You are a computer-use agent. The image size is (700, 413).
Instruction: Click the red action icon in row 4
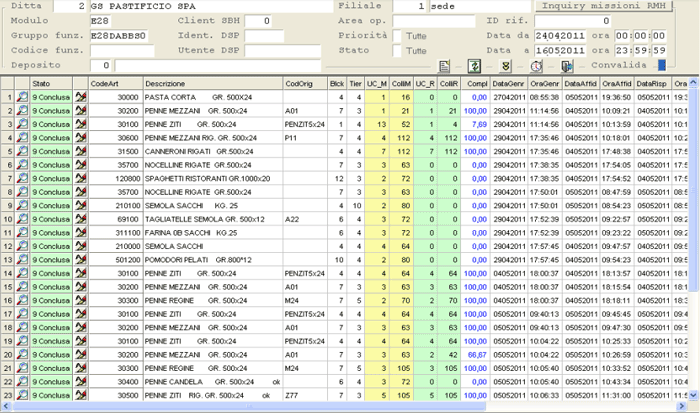pyautogui.click(x=81, y=138)
